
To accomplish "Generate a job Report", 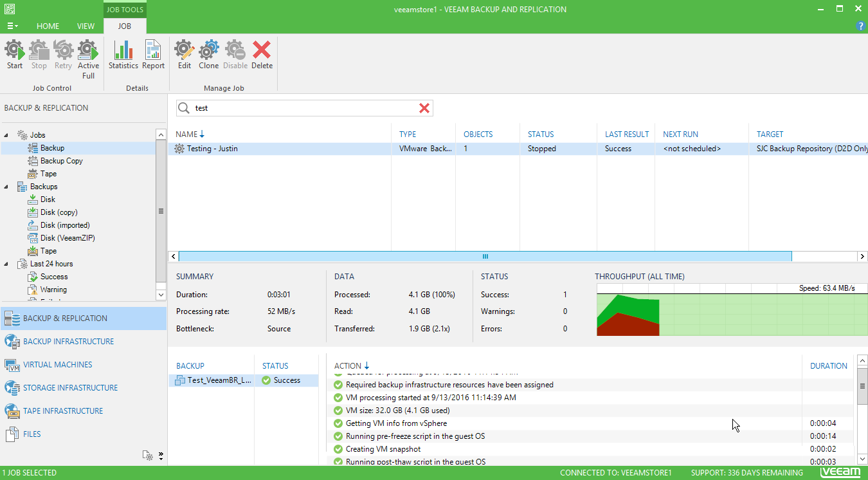I will (x=152, y=55).
